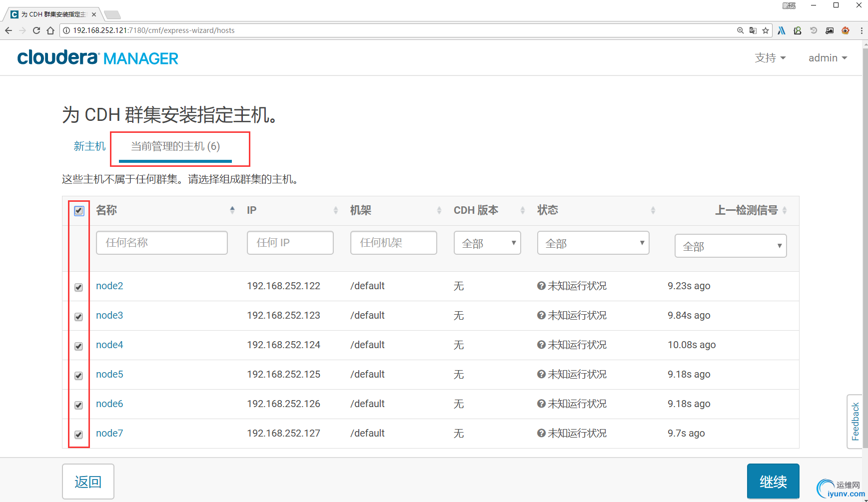Image resolution: width=868 pixels, height=502 pixels.
Task: Uncheck the node5 host checkbox
Action: (x=78, y=376)
